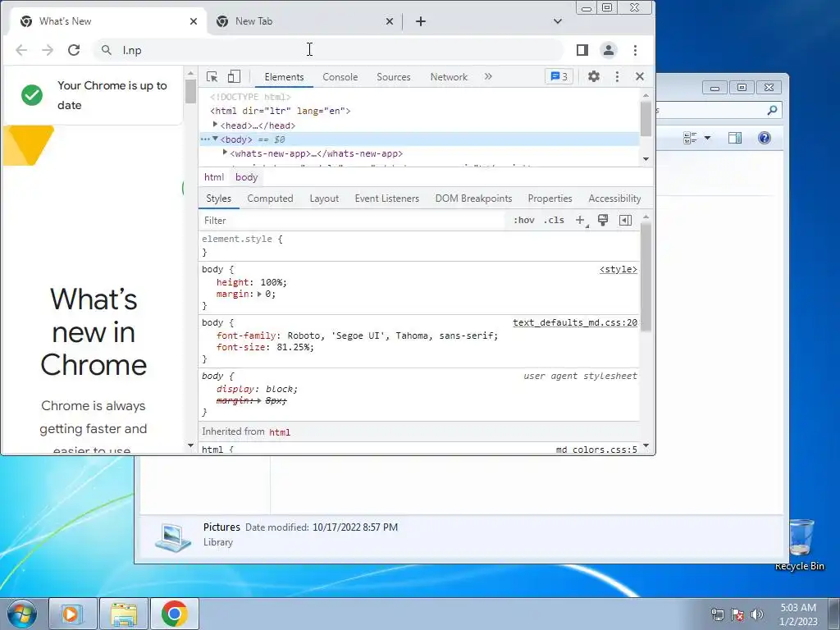Image resolution: width=840 pixels, height=630 pixels.
Task: Collapse the body element node
Action: click(x=216, y=139)
